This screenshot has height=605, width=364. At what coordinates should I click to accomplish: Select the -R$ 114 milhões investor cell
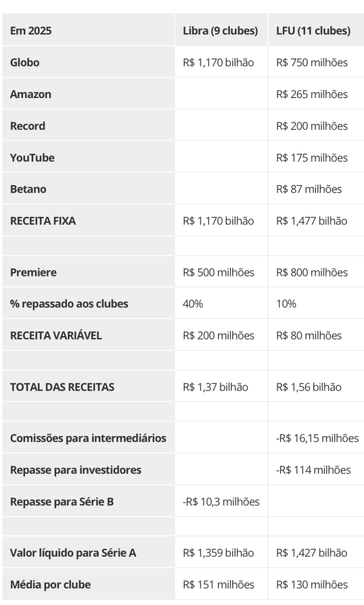coord(313,470)
